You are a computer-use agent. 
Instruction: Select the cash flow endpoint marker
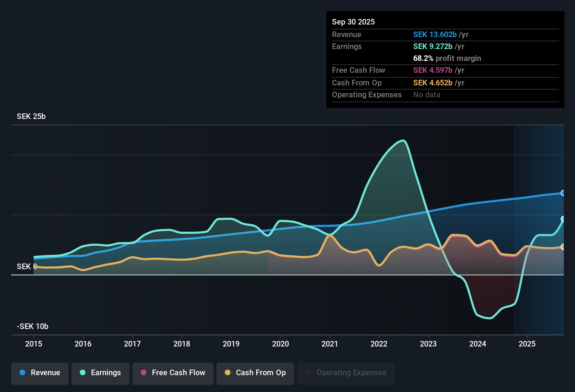click(563, 247)
